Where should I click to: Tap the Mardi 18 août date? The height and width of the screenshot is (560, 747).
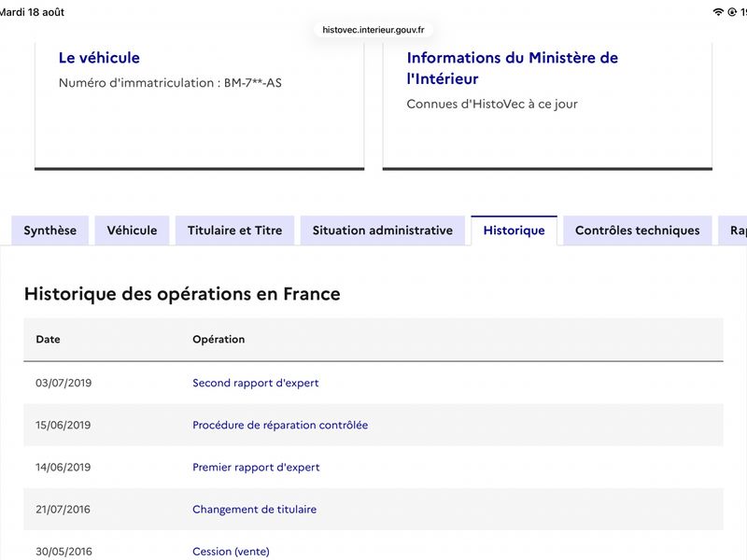pyautogui.click(x=32, y=12)
